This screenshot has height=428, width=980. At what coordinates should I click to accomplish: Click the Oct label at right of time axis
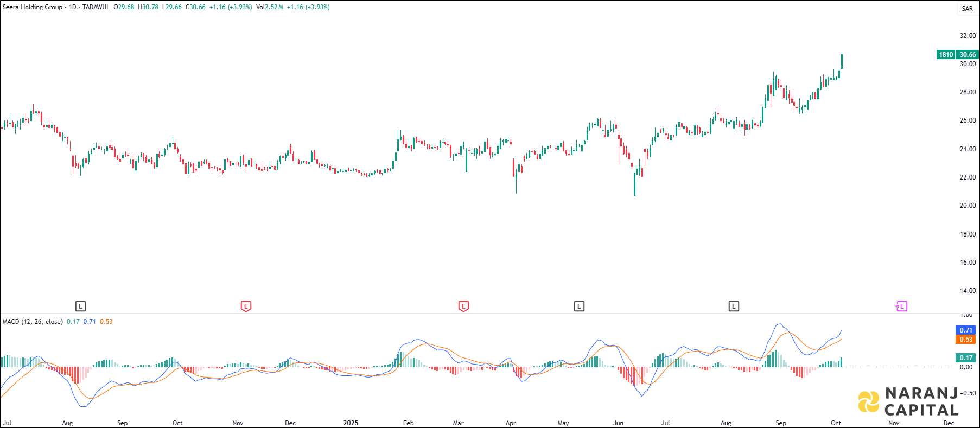tap(836, 423)
